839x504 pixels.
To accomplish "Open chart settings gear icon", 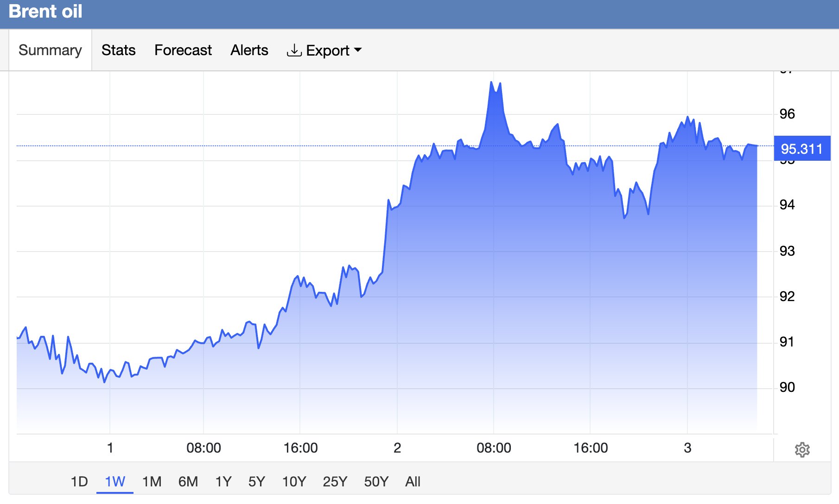I will 802,449.
